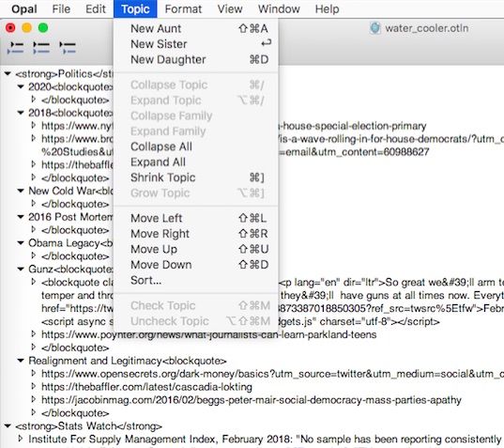
Task: Collapse the Obama Legacy topic
Action: tap(21, 243)
